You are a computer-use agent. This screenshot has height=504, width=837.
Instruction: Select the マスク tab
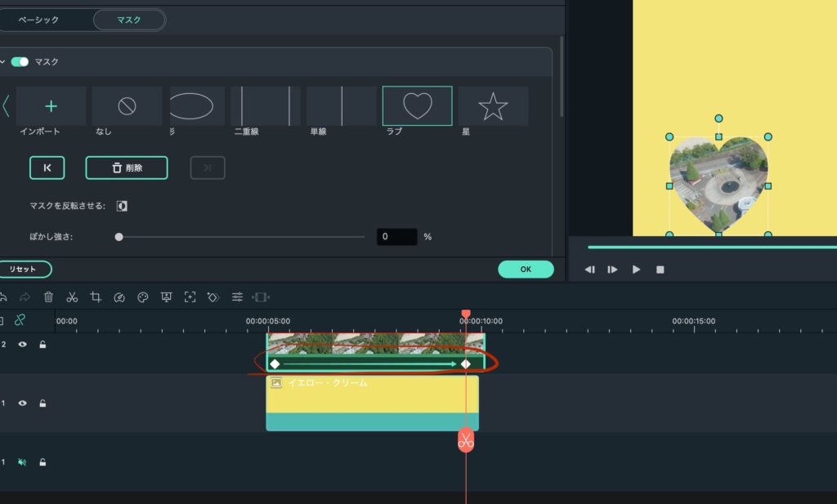tap(129, 20)
